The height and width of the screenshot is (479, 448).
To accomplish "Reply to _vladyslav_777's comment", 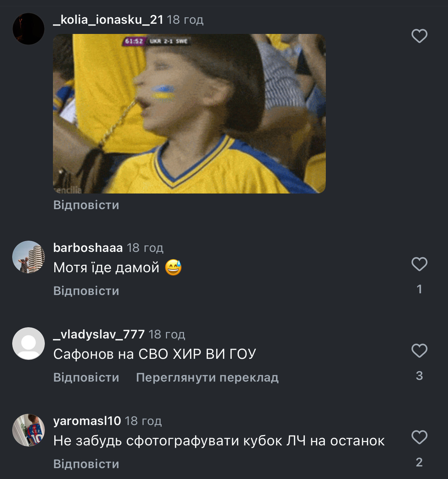I will pos(86,377).
